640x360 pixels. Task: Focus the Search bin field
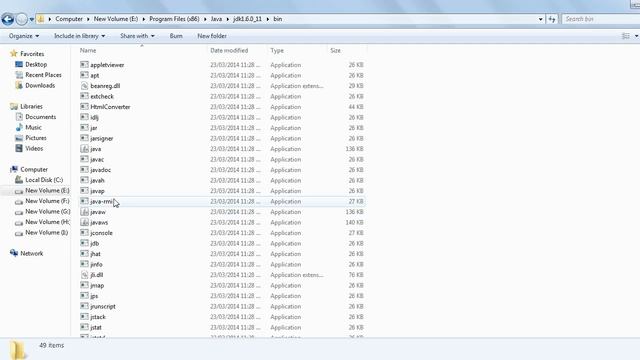pos(601,19)
